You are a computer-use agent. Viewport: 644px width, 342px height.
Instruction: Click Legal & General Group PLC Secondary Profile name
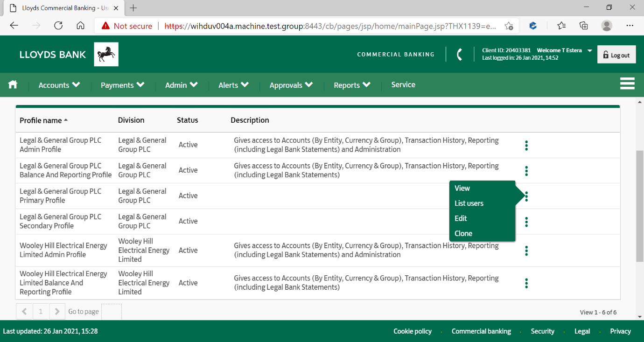(60, 221)
